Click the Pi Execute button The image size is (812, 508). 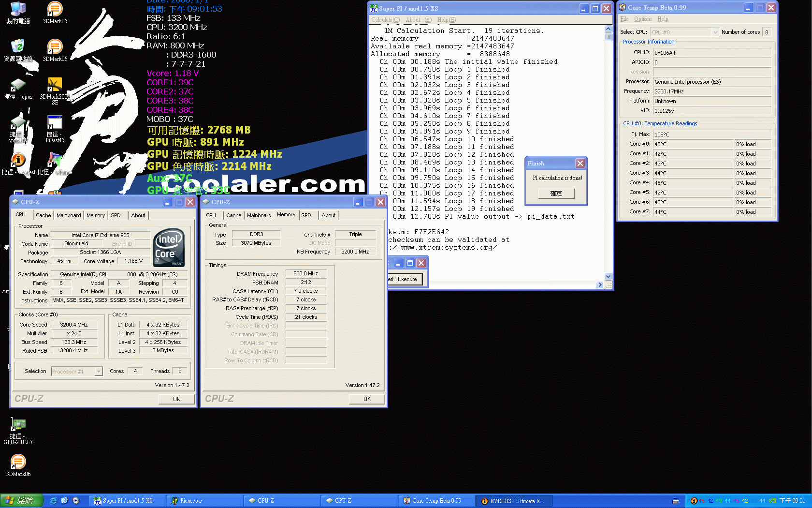(405, 279)
